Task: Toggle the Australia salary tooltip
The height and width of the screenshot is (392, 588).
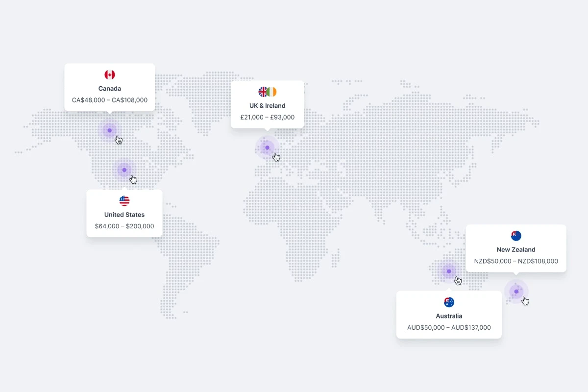Action: [x=449, y=314]
